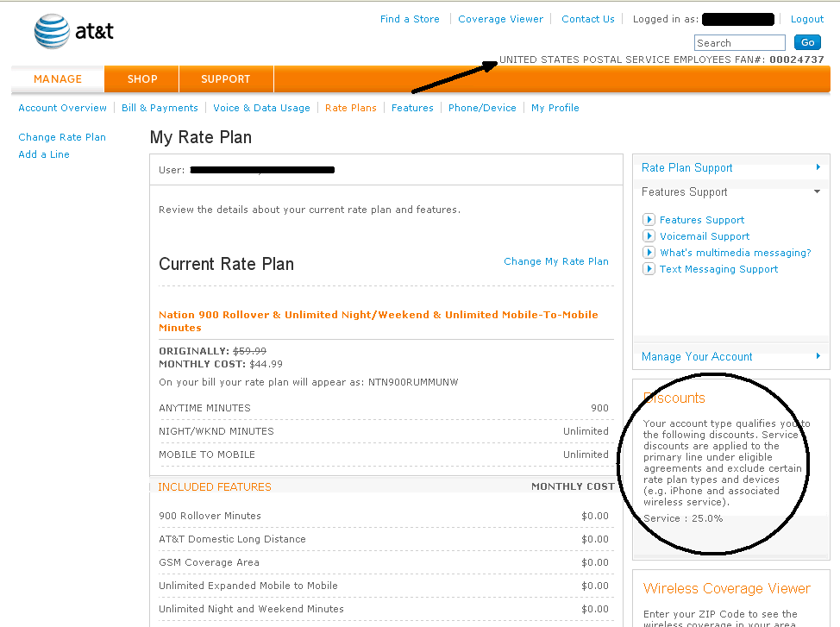Screen dimensions: 840x627
Task: Click the arrow icon beside Voicemail Support
Action: click(649, 236)
